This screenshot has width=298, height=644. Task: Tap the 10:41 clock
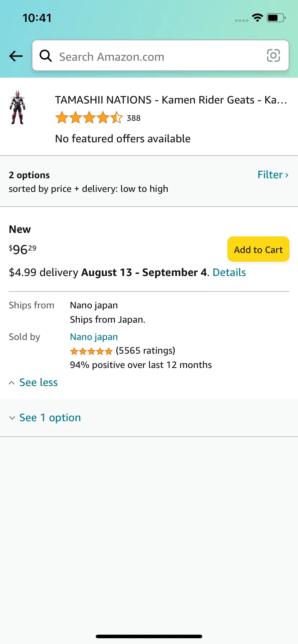(x=37, y=18)
